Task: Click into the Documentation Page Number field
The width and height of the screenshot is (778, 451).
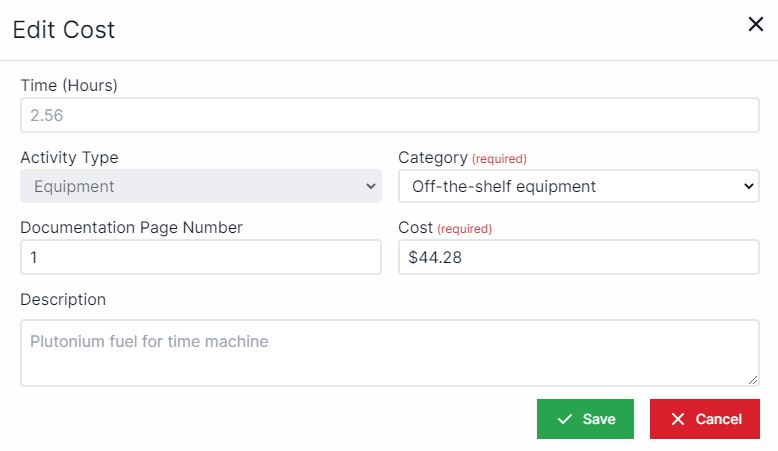Action: click(200, 257)
